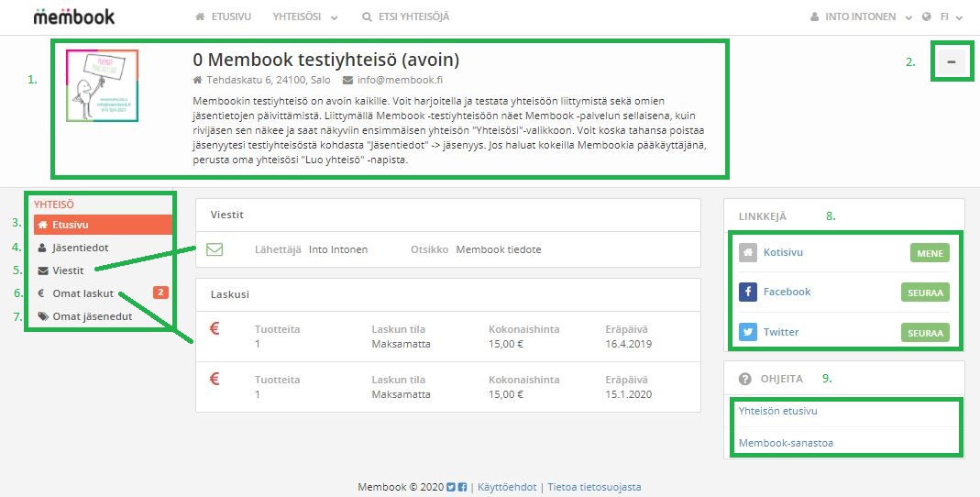The height and width of the screenshot is (497, 980).
Task: Open the Membook tiedote message
Action: point(499,249)
